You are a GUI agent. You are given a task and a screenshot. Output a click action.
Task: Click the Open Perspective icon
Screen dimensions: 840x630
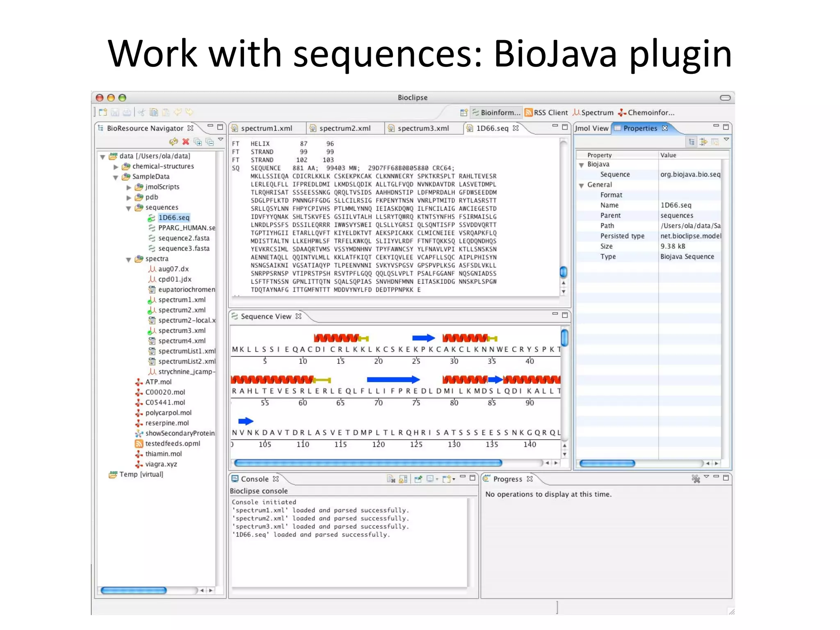click(x=464, y=113)
